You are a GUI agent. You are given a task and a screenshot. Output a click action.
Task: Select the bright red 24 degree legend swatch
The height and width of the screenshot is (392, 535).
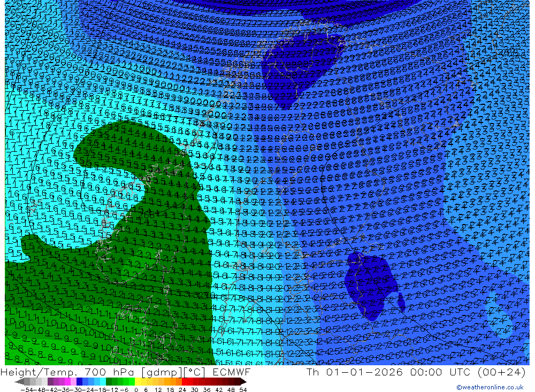[x=185, y=382]
